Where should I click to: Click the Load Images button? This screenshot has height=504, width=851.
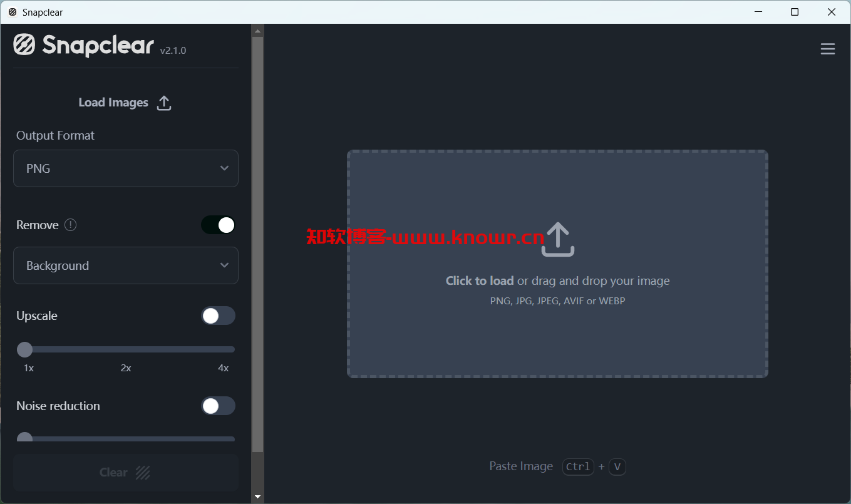coord(125,103)
